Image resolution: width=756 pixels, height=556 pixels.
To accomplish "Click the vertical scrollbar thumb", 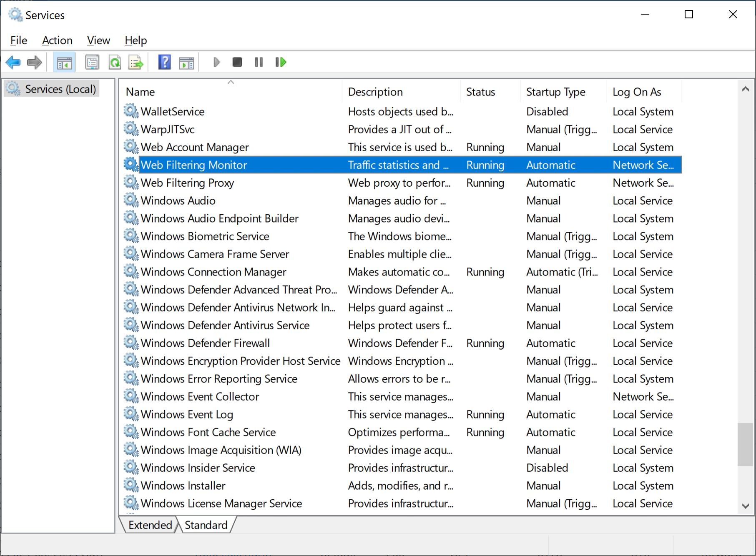I will point(746,444).
